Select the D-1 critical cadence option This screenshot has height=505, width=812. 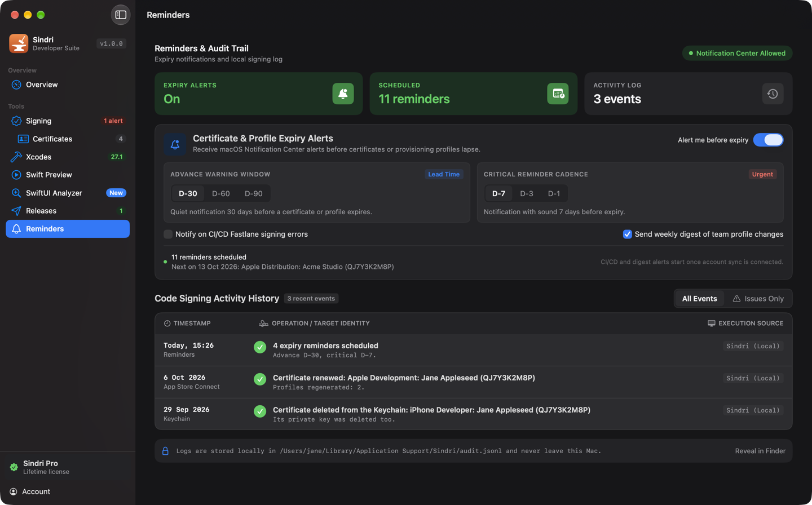(x=554, y=193)
